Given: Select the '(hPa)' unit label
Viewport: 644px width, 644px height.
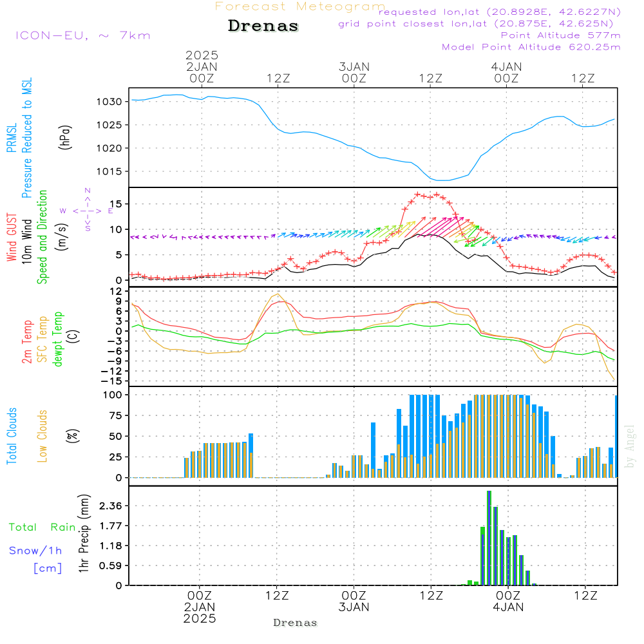Looking at the screenshot, I should [65, 138].
